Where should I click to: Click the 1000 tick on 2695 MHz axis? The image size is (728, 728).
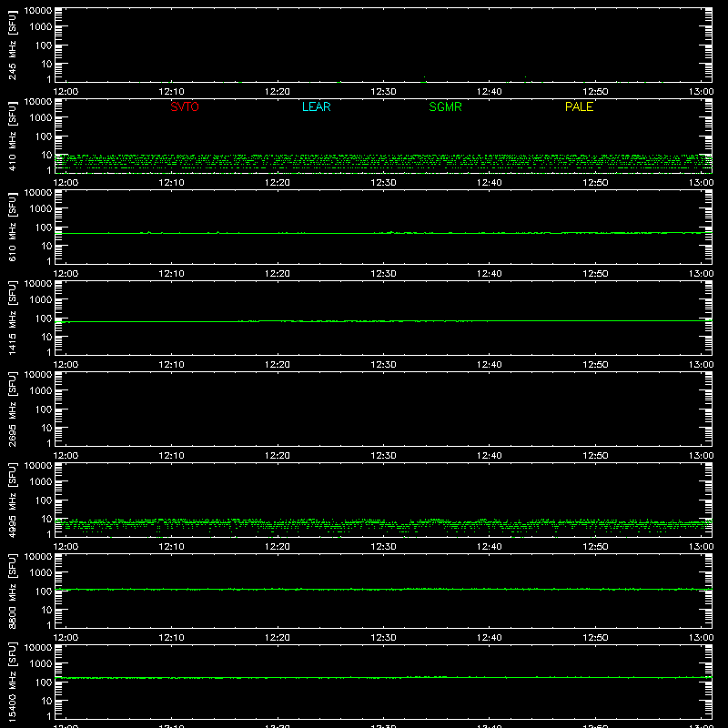[x=41, y=391]
